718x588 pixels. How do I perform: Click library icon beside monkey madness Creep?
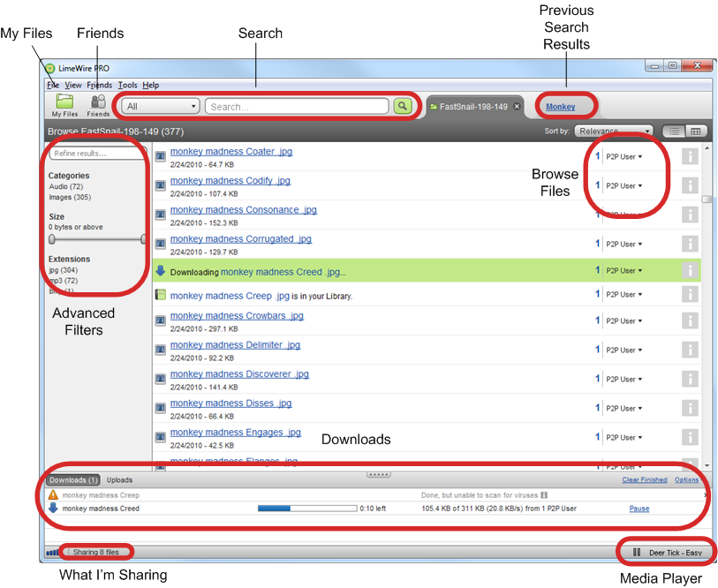(160, 295)
